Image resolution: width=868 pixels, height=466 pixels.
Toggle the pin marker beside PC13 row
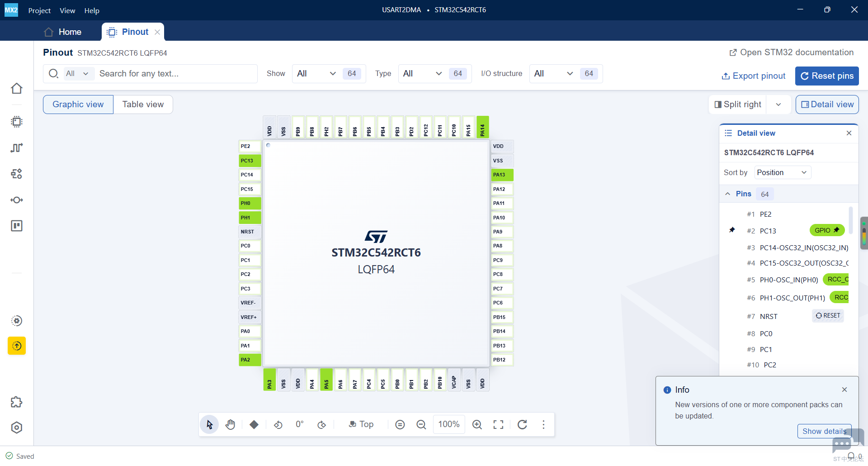click(x=732, y=230)
